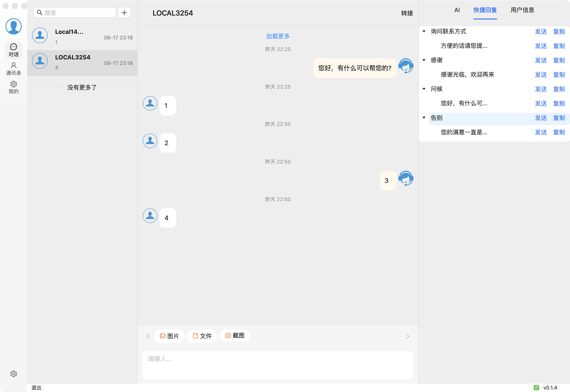This screenshot has height=392, width=570.
Task: Switch to the 用户信息 tab
Action: pos(522,10)
